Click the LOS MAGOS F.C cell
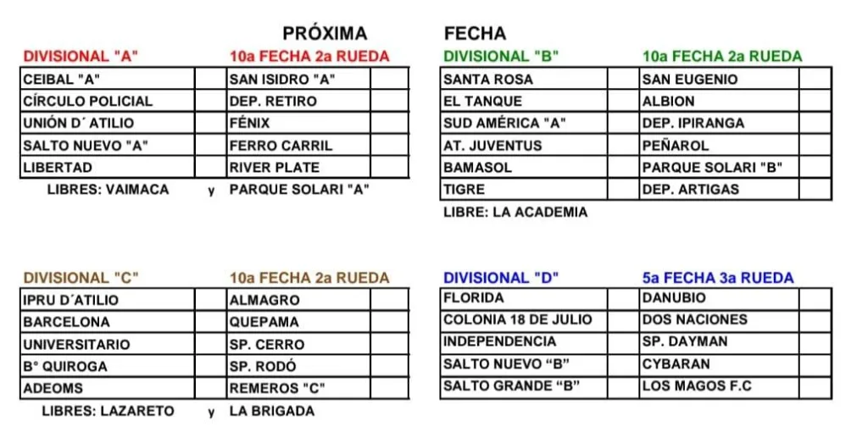 coord(719,386)
